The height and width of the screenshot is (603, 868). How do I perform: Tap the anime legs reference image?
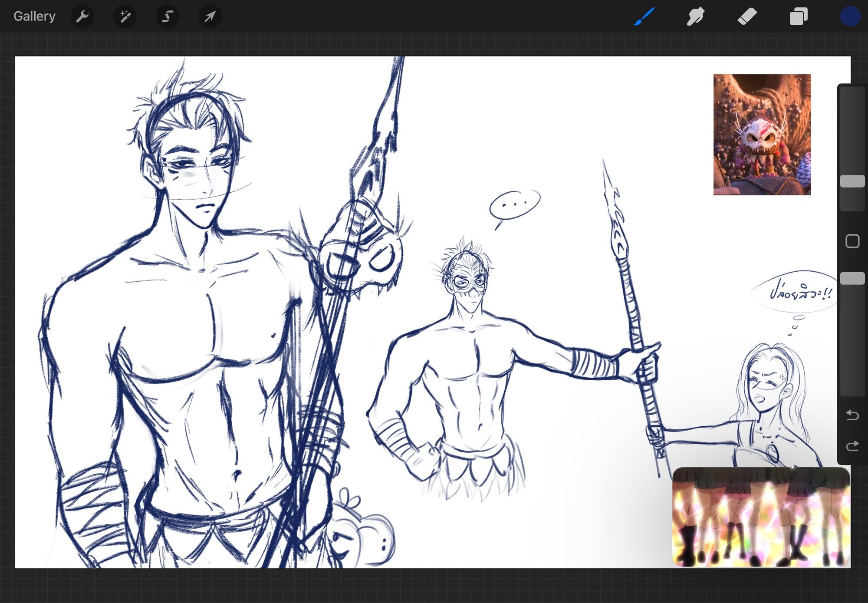[761, 517]
